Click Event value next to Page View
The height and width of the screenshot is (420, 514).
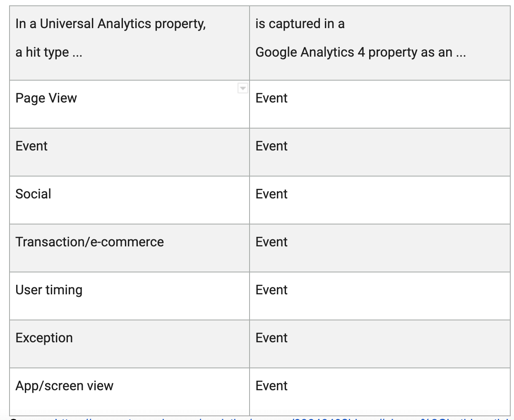[x=271, y=98]
